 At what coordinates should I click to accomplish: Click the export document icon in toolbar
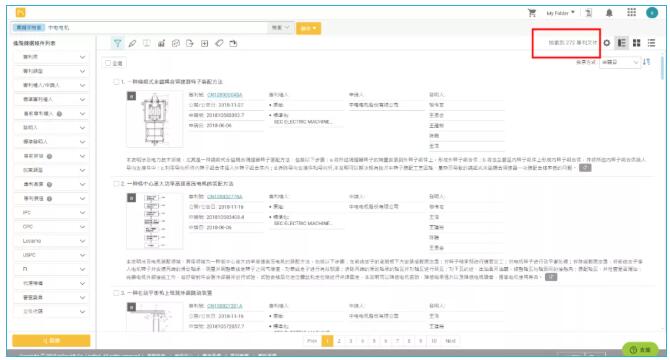click(190, 43)
